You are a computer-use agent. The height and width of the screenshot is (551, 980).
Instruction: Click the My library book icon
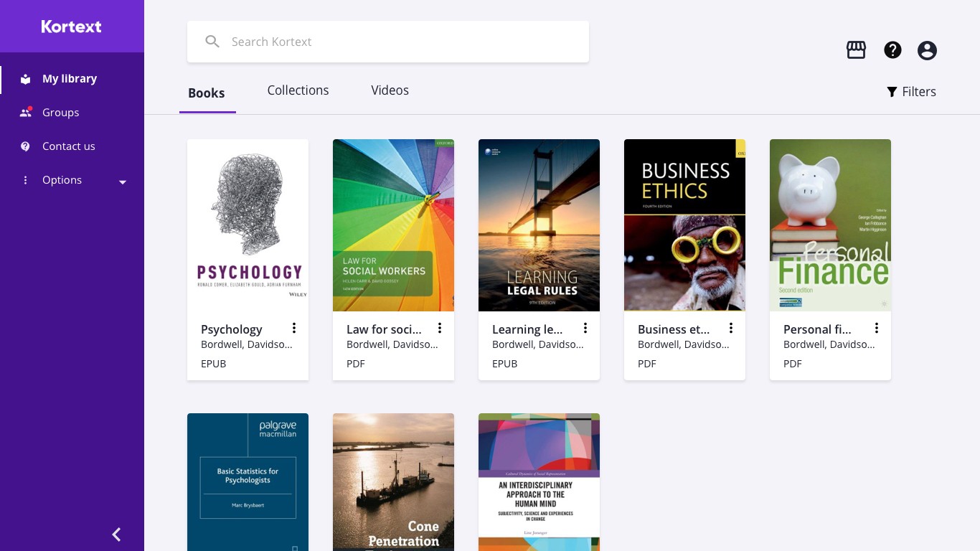pyautogui.click(x=26, y=79)
